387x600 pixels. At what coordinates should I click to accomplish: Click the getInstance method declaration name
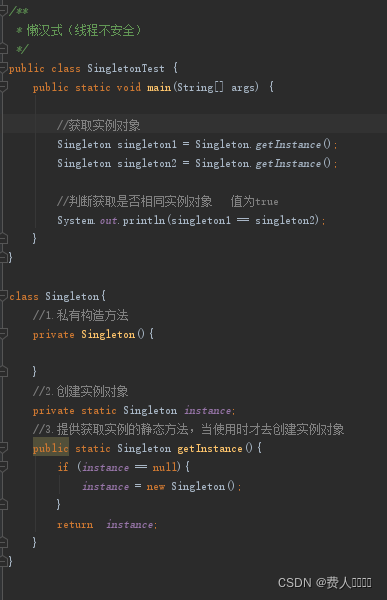[x=210, y=448]
